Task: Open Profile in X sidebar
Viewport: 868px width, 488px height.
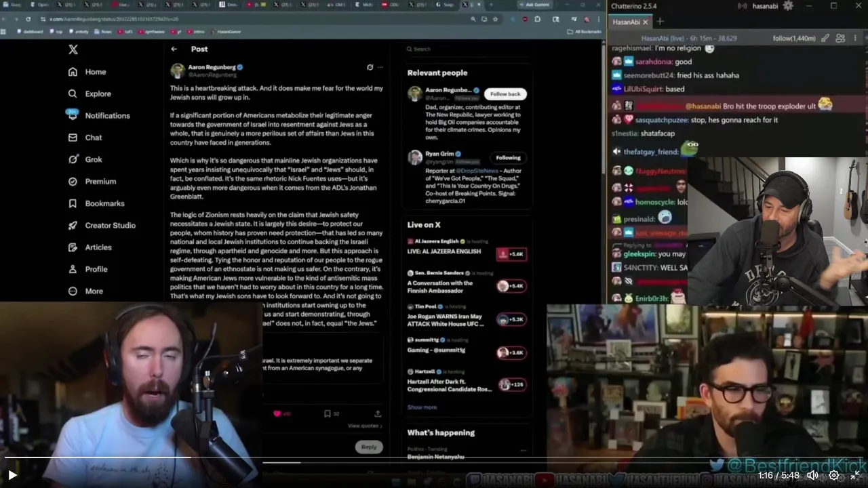Action: click(87, 269)
